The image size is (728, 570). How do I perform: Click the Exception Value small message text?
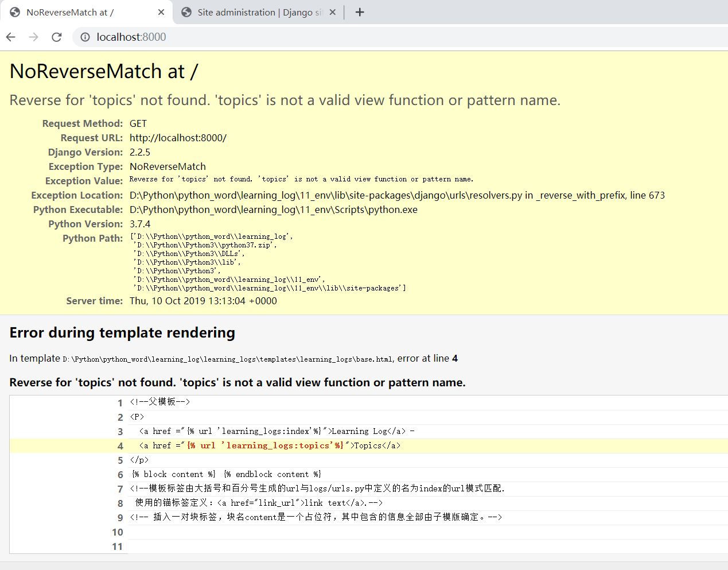coord(301,179)
